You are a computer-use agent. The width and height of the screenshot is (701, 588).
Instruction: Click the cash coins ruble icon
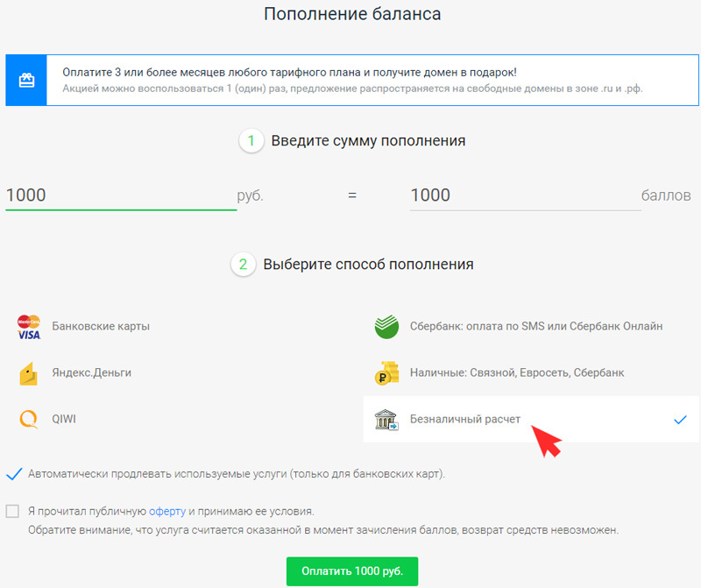tap(386, 373)
